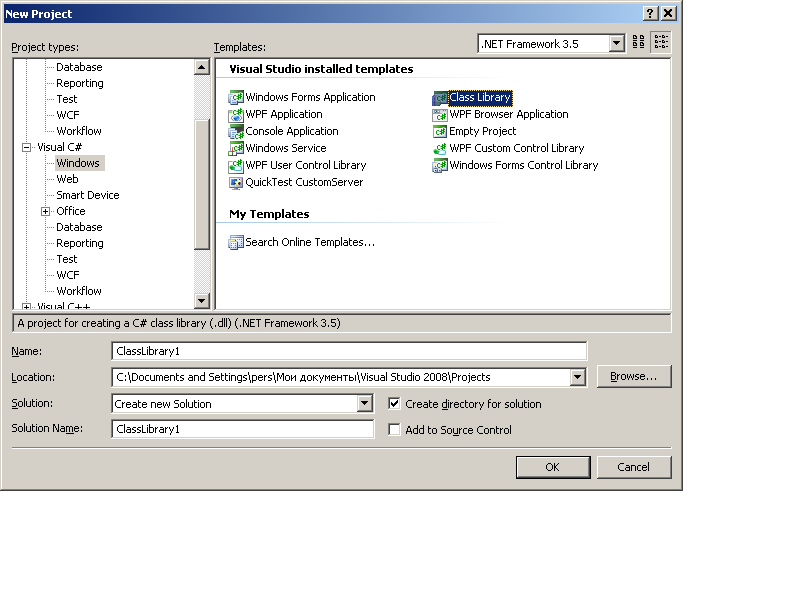Select Office project type label
This screenshot has width=800, height=600.
71,211
